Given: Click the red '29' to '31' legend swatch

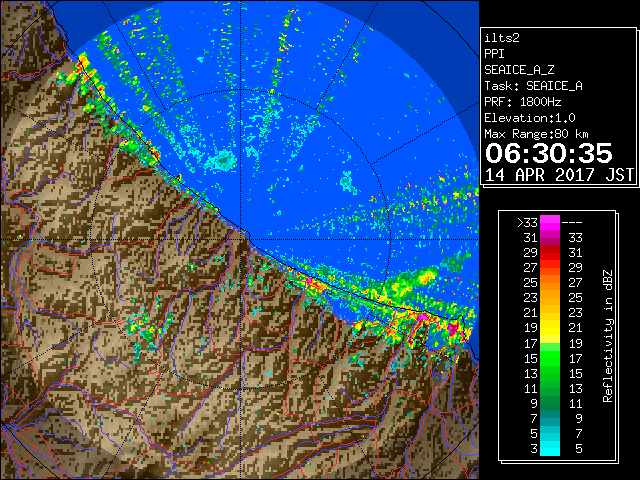Looking at the screenshot, I should (550, 252).
